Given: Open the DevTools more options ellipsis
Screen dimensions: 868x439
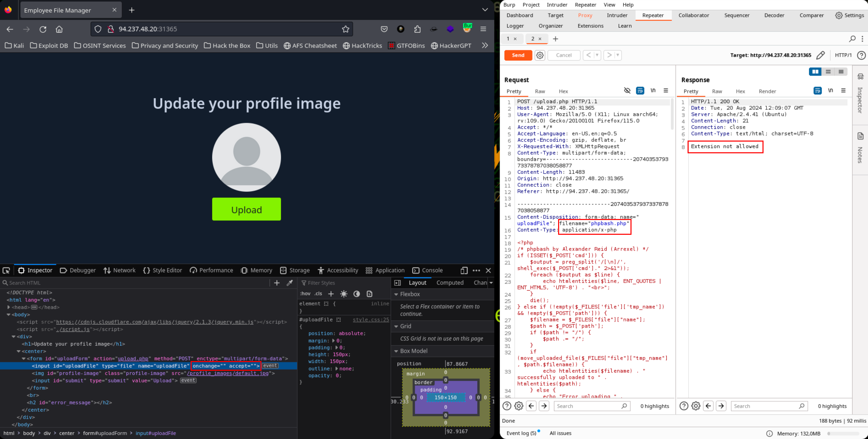Looking at the screenshot, I should 476,270.
